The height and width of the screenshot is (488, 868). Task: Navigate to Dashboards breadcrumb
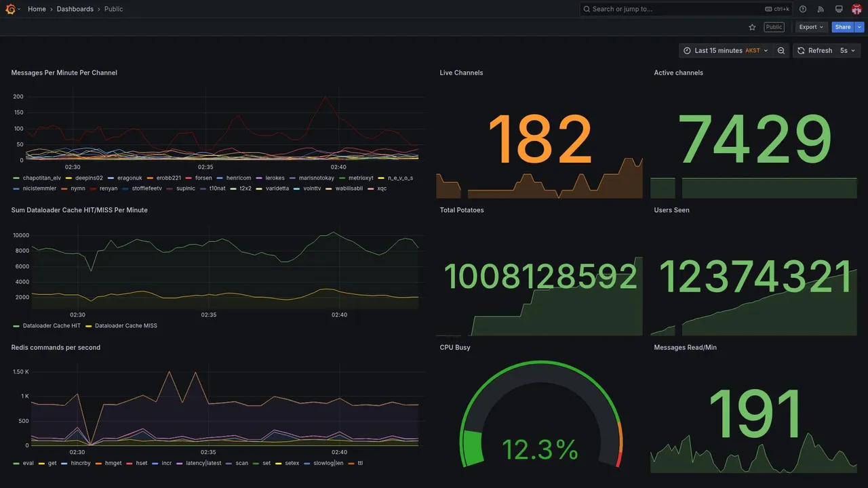pyautogui.click(x=75, y=9)
